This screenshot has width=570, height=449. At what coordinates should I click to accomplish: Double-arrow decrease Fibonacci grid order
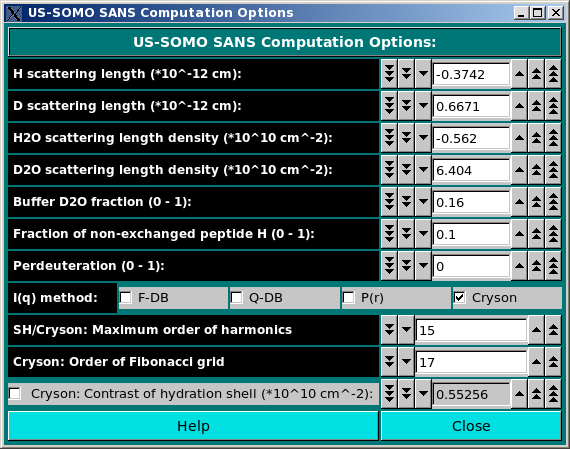(x=389, y=362)
